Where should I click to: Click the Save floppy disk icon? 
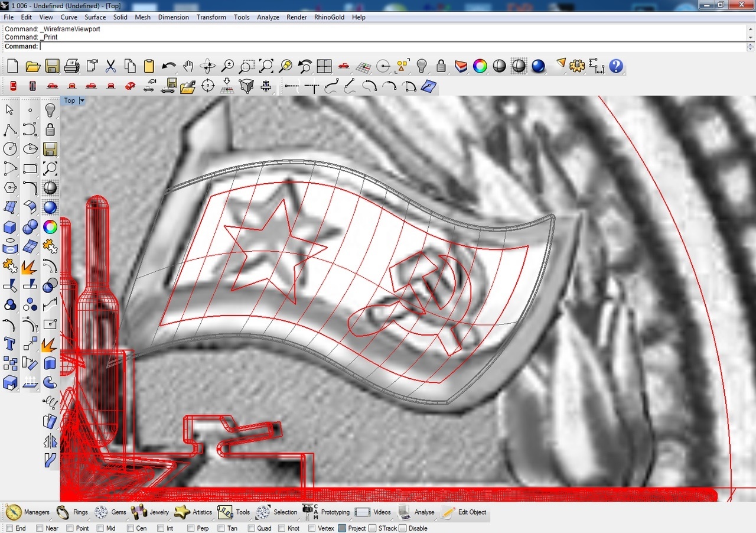(x=52, y=66)
